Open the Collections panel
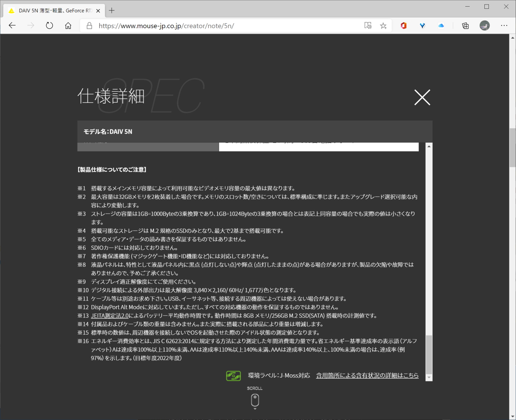 pos(466,25)
